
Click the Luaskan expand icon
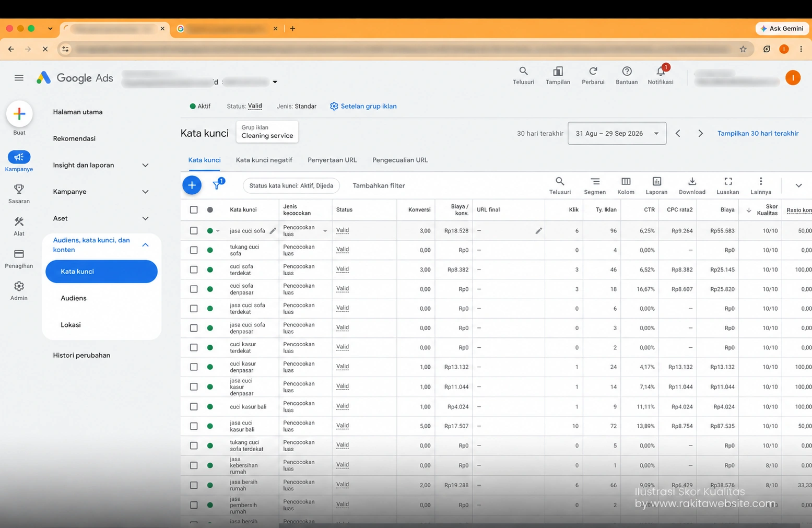pos(728,181)
